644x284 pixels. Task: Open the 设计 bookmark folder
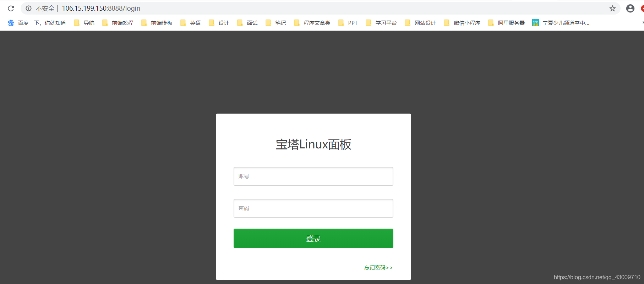[x=219, y=23]
